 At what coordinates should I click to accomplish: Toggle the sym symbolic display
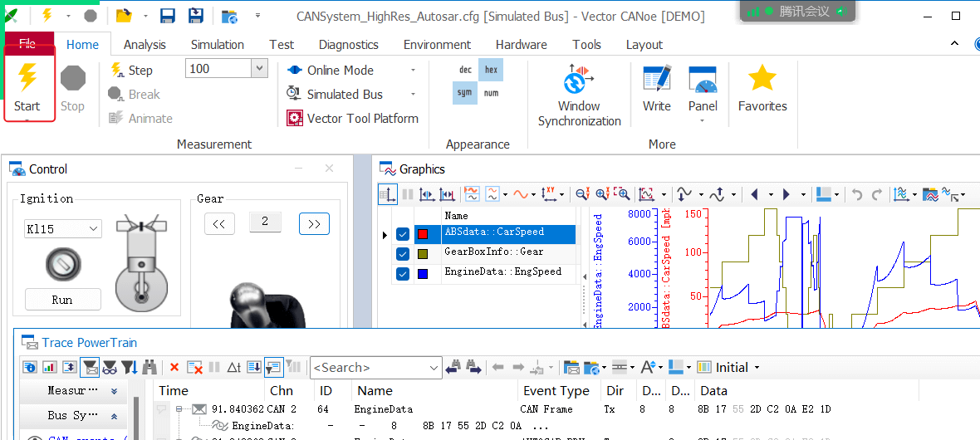[465, 92]
